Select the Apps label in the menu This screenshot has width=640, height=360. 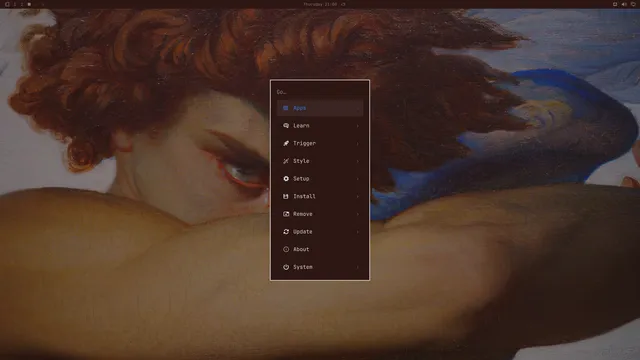[x=300, y=108]
